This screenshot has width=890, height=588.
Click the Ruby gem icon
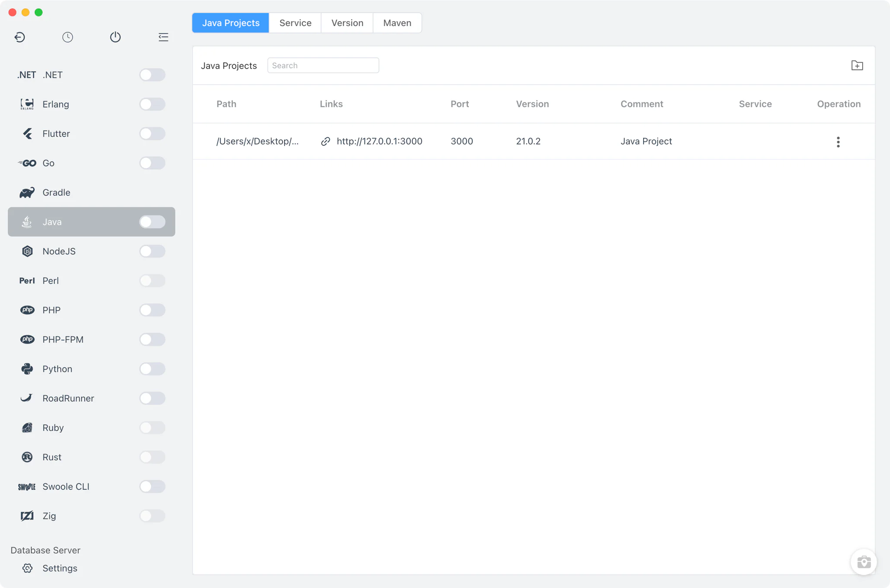(x=27, y=428)
